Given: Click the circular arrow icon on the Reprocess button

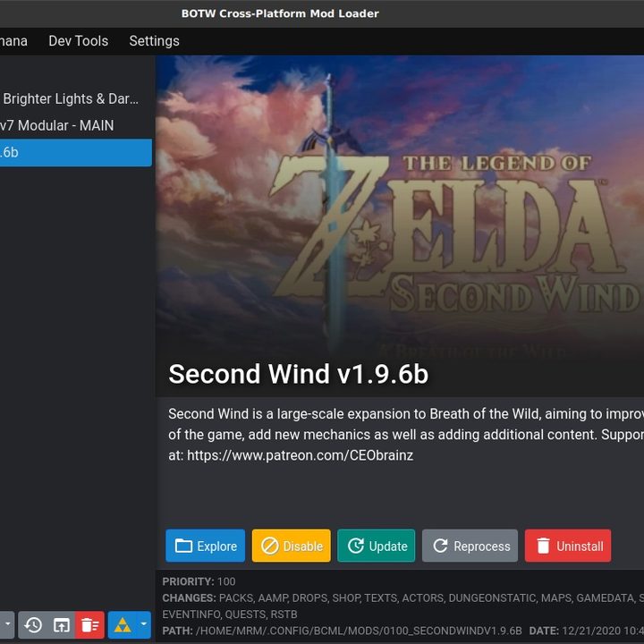Looking at the screenshot, I should pos(440,546).
